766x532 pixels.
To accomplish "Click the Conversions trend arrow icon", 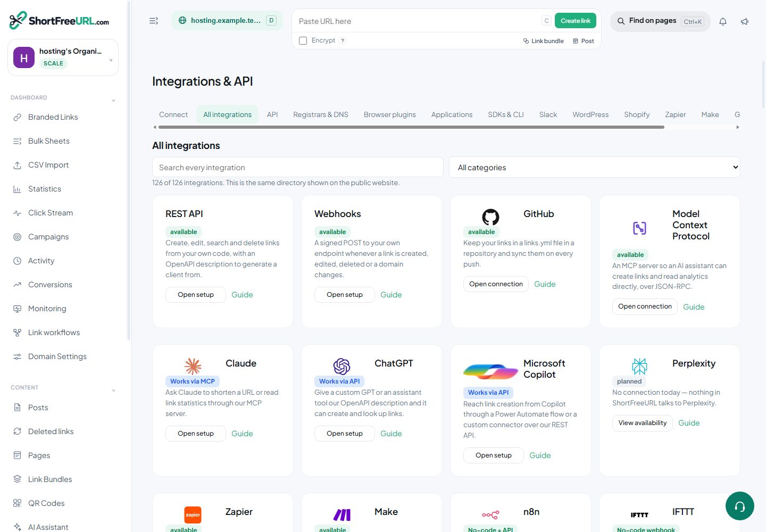I will click(17, 285).
